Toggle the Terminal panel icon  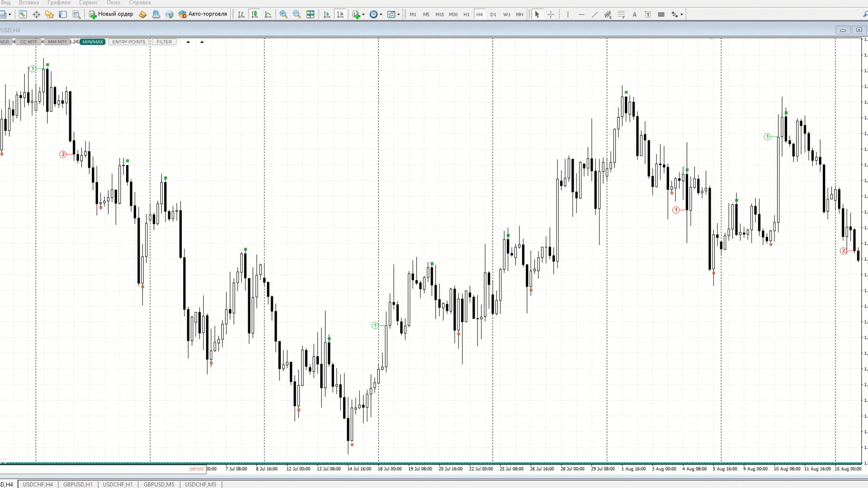pos(63,14)
